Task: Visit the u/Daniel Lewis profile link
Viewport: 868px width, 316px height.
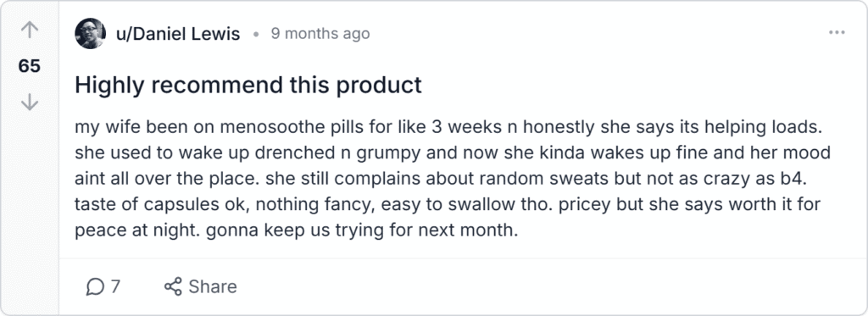Action: point(178,34)
